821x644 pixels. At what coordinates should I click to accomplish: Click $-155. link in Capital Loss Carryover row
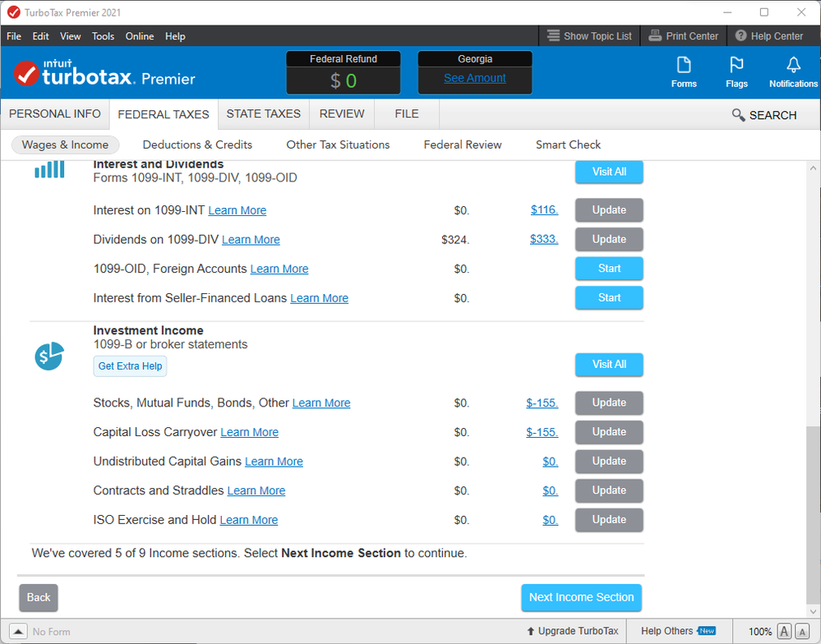(x=542, y=432)
